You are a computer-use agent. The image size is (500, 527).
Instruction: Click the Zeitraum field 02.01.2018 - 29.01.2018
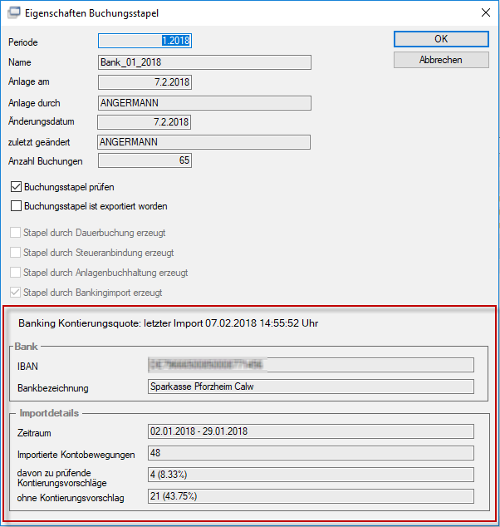[311, 431]
